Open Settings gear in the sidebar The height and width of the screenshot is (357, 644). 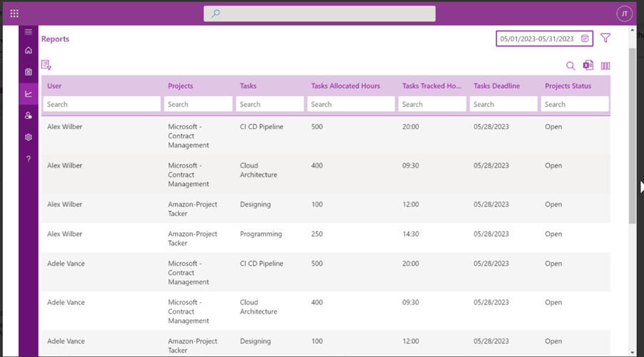point(29,137)
